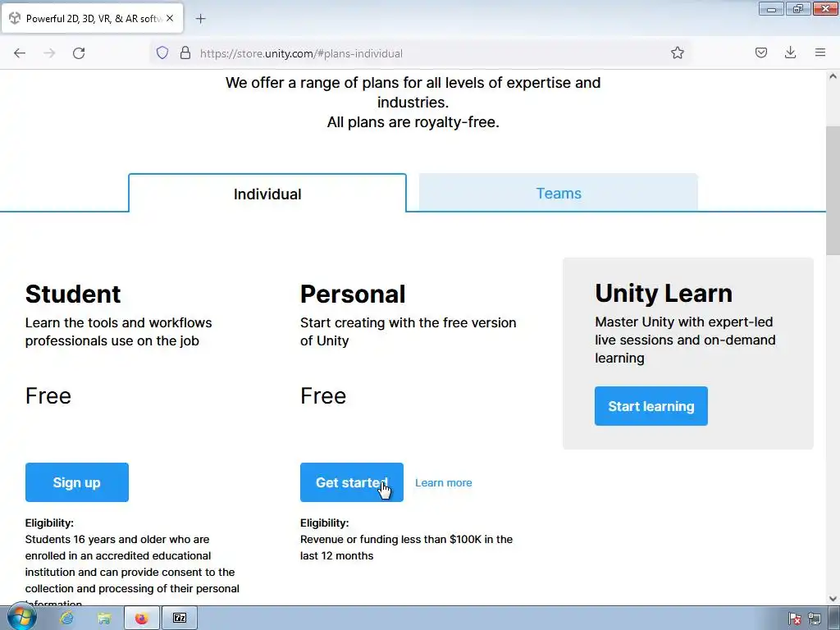Click the "All plans are royalty-free." text

click(413, 122)
